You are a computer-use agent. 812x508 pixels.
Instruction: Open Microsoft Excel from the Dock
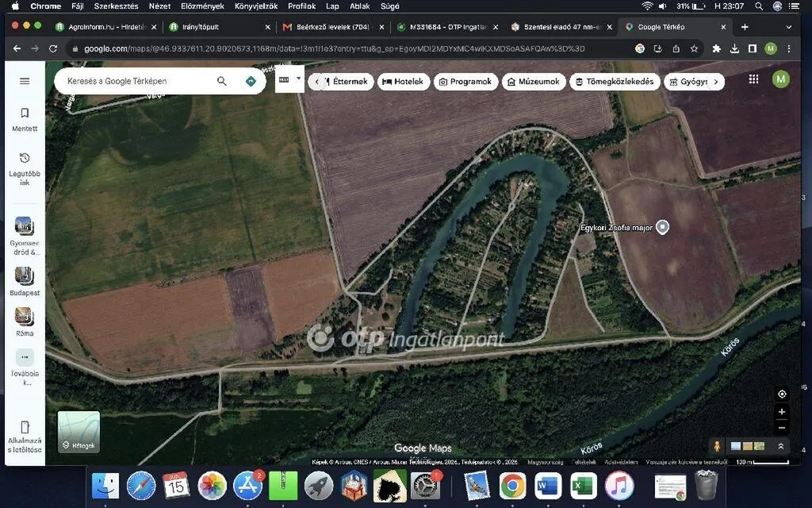click(x=583, y=487)
